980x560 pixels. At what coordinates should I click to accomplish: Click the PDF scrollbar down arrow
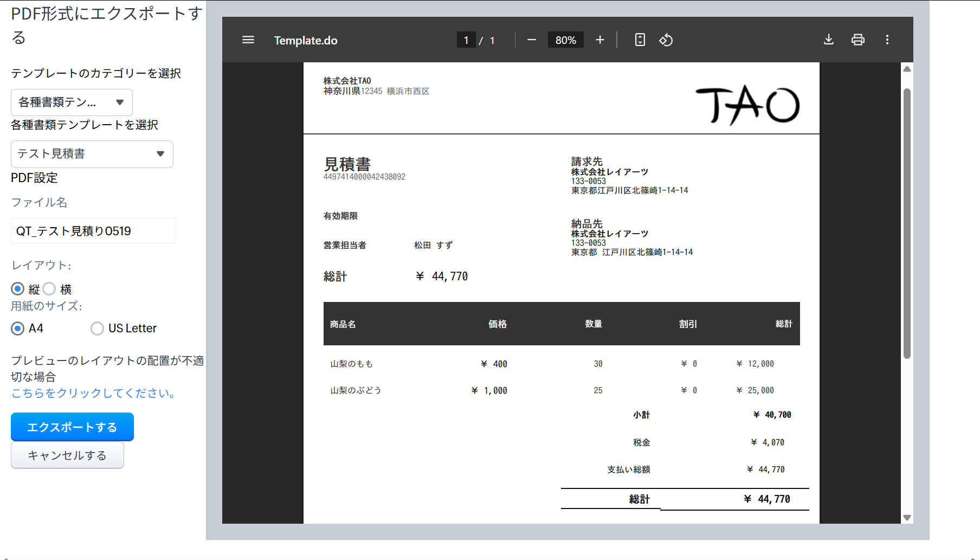[x=907, y=518]
